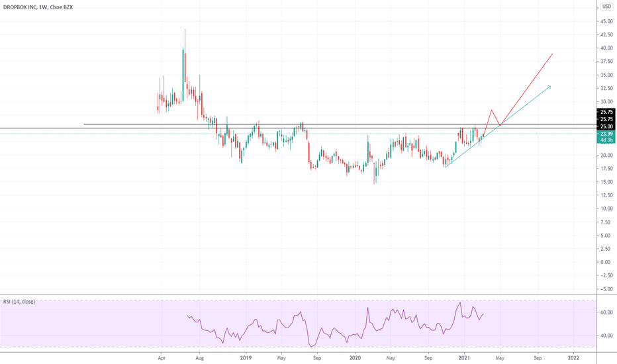Viewport: 617px width, 364px height.
Task: Click the 2021 label on time axis
Action: (464, 358)
